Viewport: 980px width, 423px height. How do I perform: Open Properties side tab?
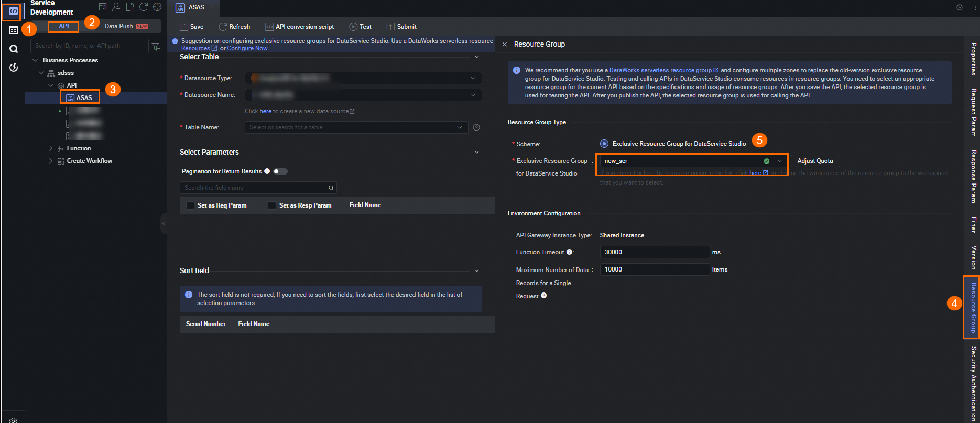(x=973, y=59)
